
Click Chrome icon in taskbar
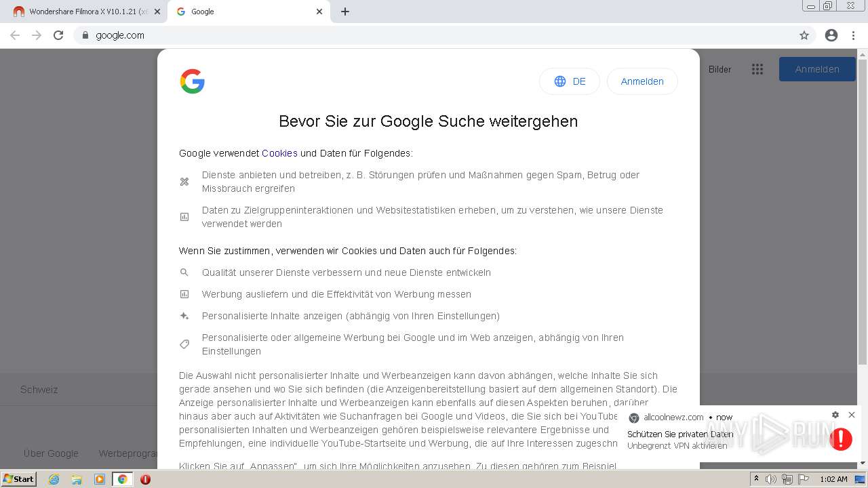coord(123,479)
